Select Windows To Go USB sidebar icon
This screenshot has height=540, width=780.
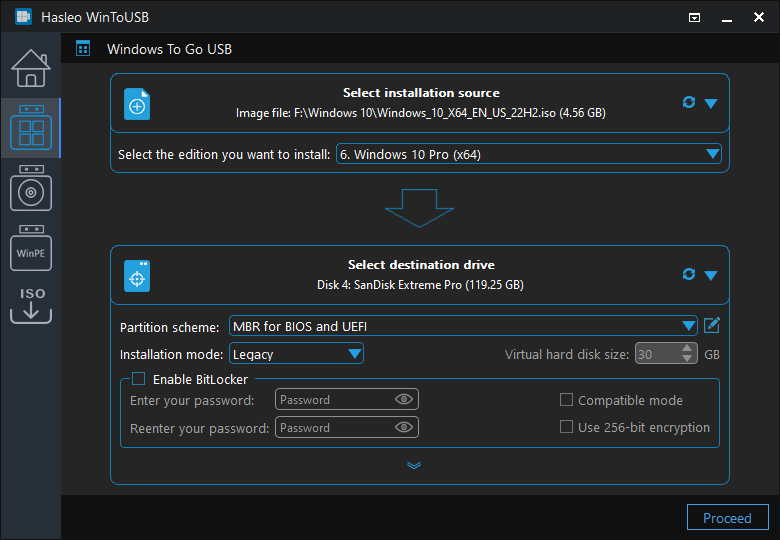point(31,127)
